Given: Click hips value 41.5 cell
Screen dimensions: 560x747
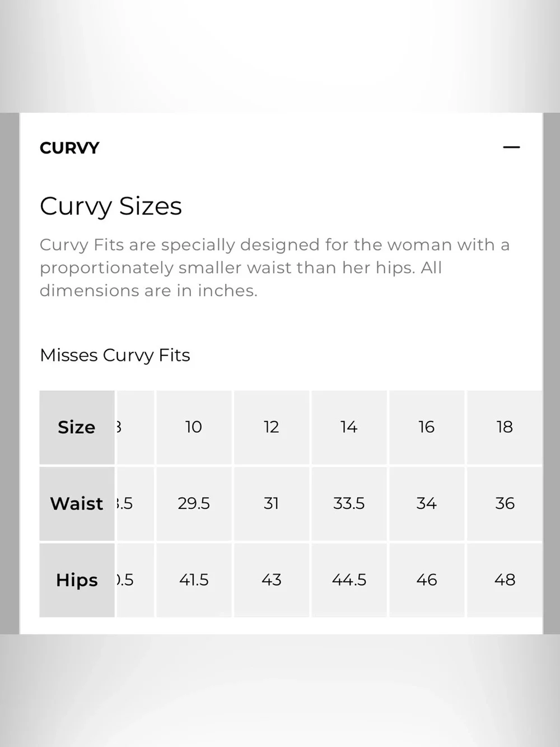Looking at the screenshot, I should click(194, 580).
